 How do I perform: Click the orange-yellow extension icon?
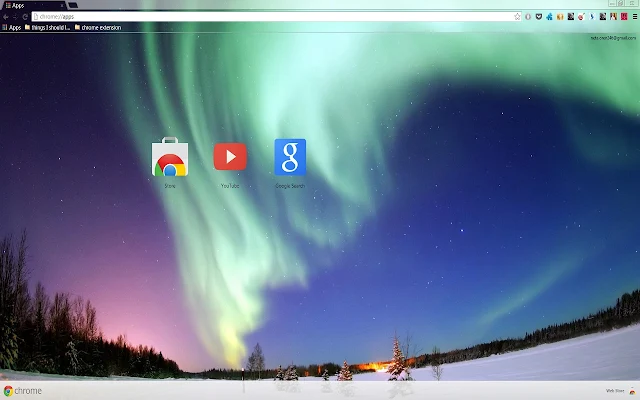coord(560,17)
